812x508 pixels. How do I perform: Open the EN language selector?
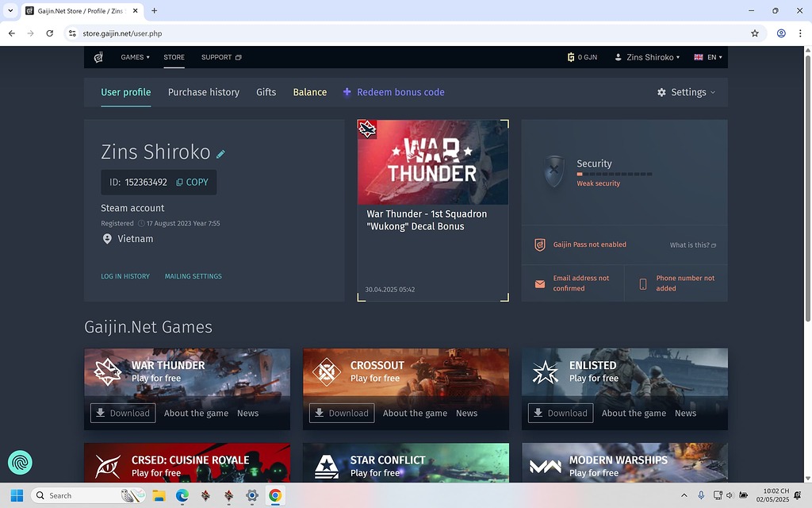(x=706, y=57)
